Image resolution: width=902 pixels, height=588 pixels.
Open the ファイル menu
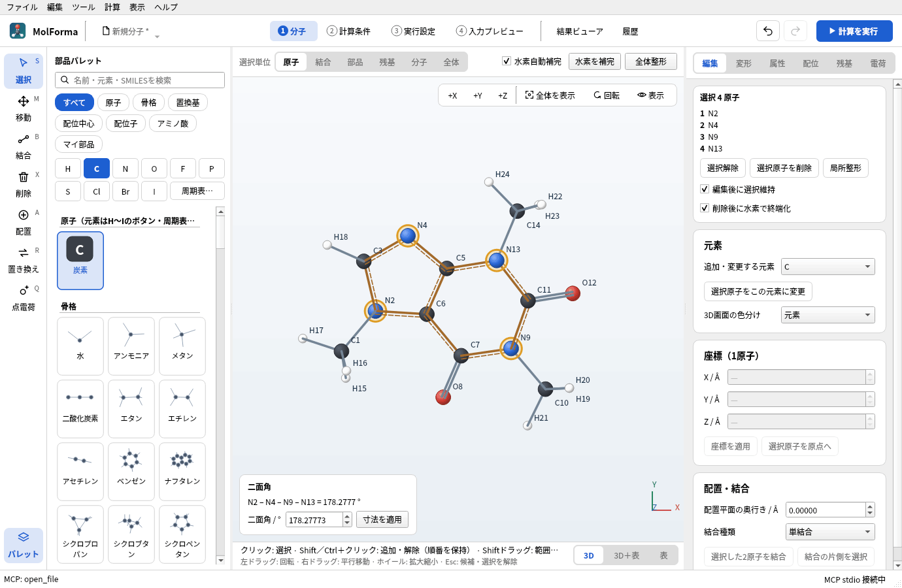coord(22,7)
